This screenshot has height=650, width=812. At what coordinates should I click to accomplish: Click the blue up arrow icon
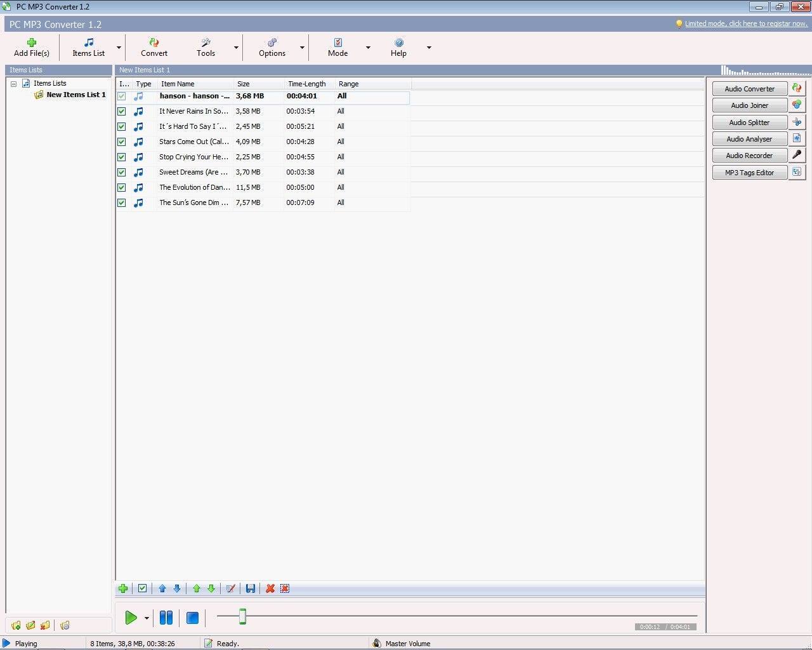(162, 588)
